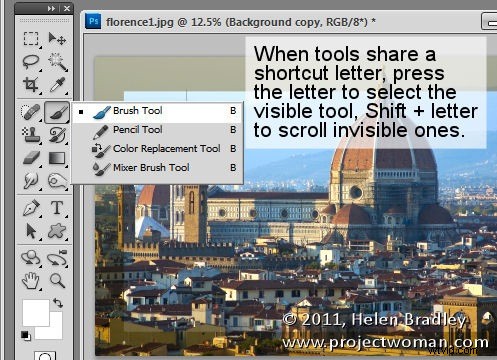Swap foreground and background colors
The width and height of the screenshot is (497, 360).
58,303
